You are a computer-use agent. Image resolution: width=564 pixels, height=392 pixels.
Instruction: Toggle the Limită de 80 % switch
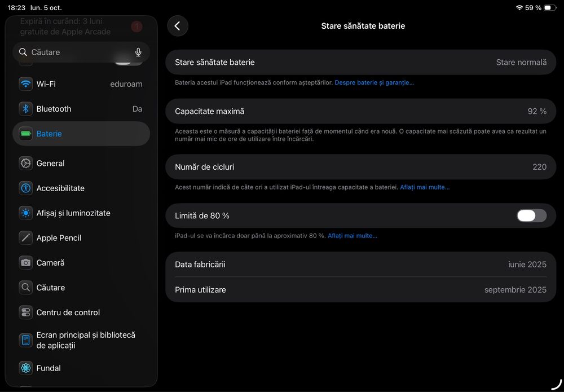(532, 216)
